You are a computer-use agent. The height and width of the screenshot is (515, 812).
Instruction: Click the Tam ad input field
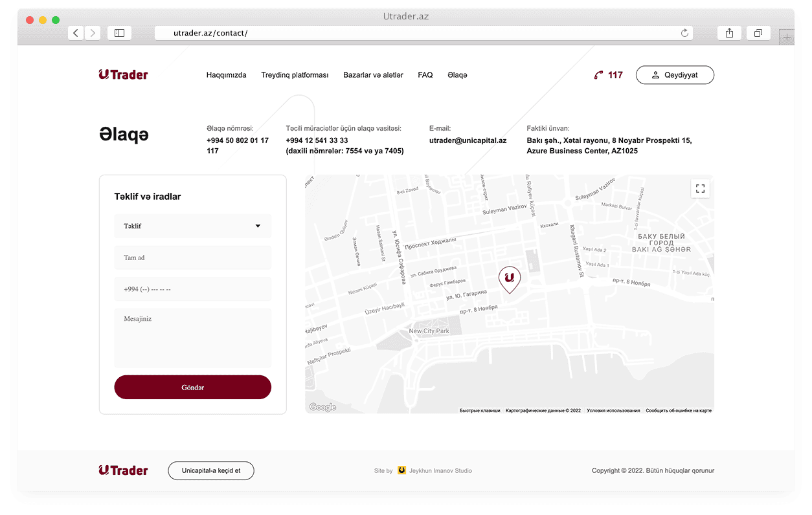click(x=192, y=257)
